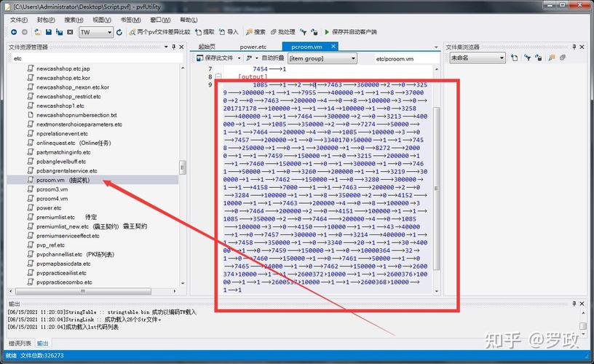Collapse the [output] section fold marker at line 8
Viewport: 594px width, 364px height.
tap(218, 77)
